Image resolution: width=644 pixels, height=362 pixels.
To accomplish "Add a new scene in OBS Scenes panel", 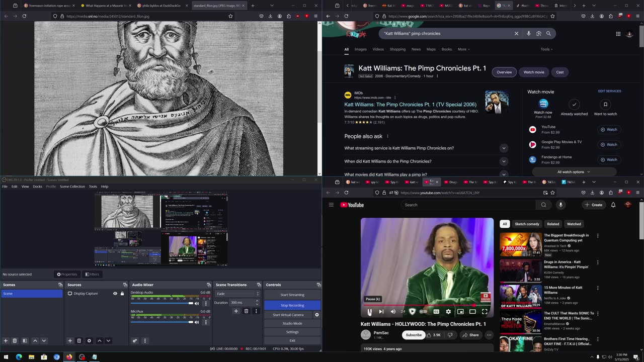I will pos(6,340).
